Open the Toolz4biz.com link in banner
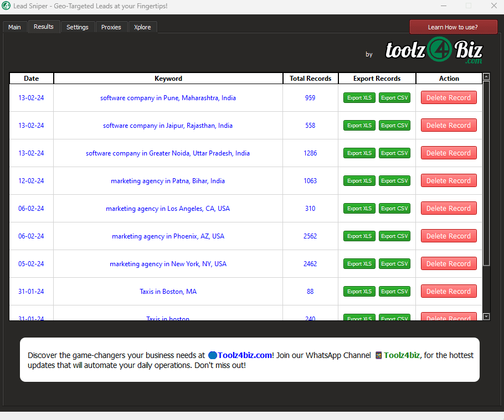504x420 pixels. click(245, 355)
